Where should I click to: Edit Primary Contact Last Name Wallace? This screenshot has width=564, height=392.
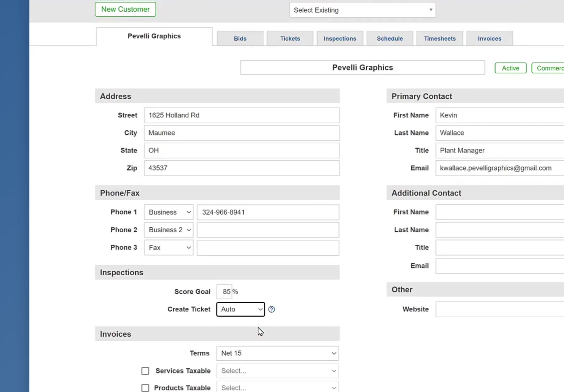(500, 133)
